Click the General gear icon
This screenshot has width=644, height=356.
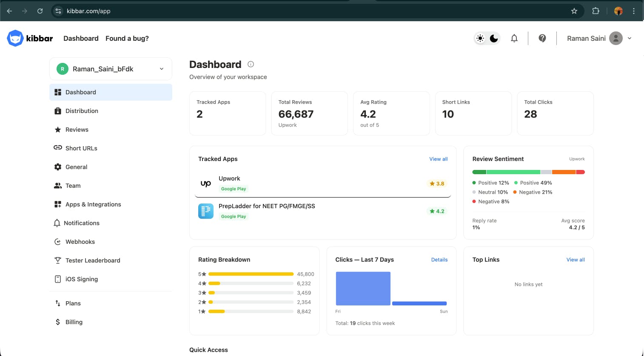[58, 167]
